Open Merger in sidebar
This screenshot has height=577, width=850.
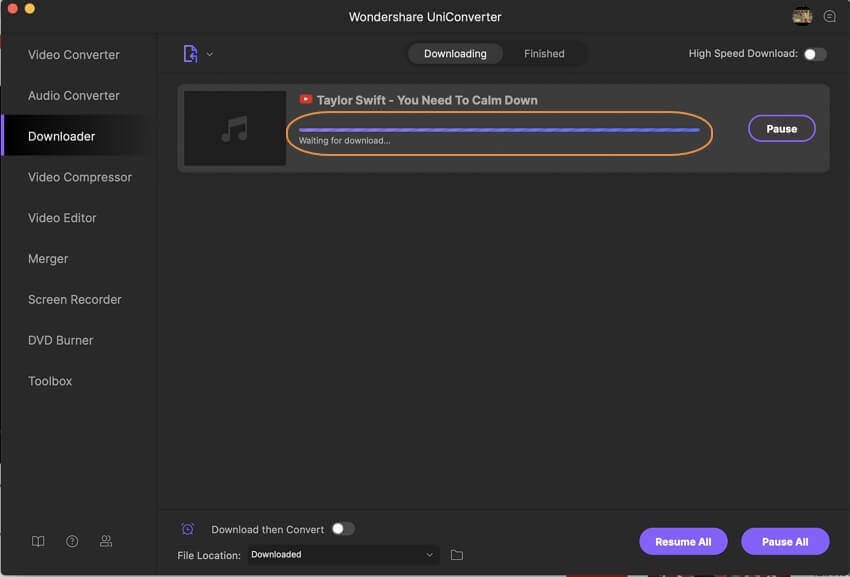pos(48,259)
